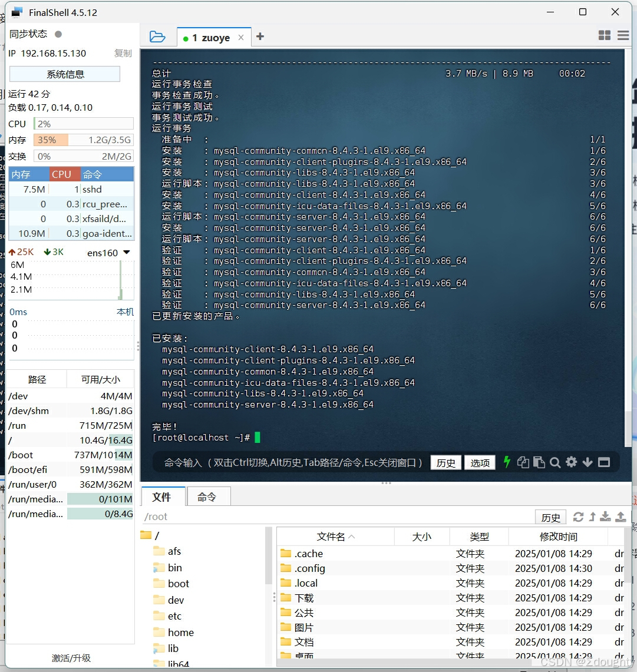Select the xfsaild/d... process row
This screenshot has height=672, width=637.
point(71,219)
